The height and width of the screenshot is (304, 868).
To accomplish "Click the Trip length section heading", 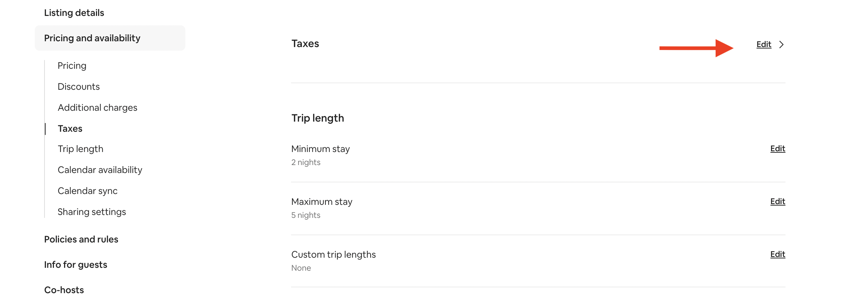I will click(x=317, y=118).
